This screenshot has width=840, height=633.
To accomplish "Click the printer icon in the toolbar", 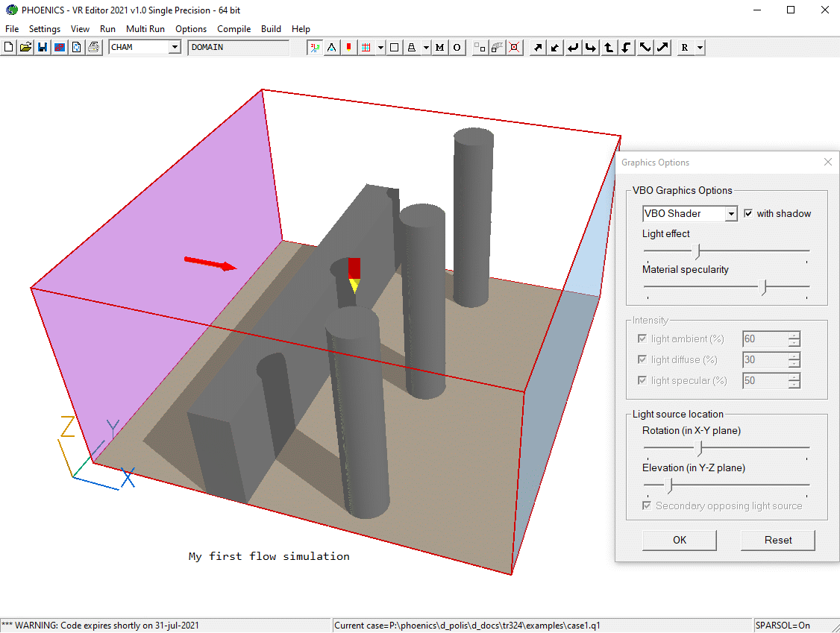I will (93, 48).
